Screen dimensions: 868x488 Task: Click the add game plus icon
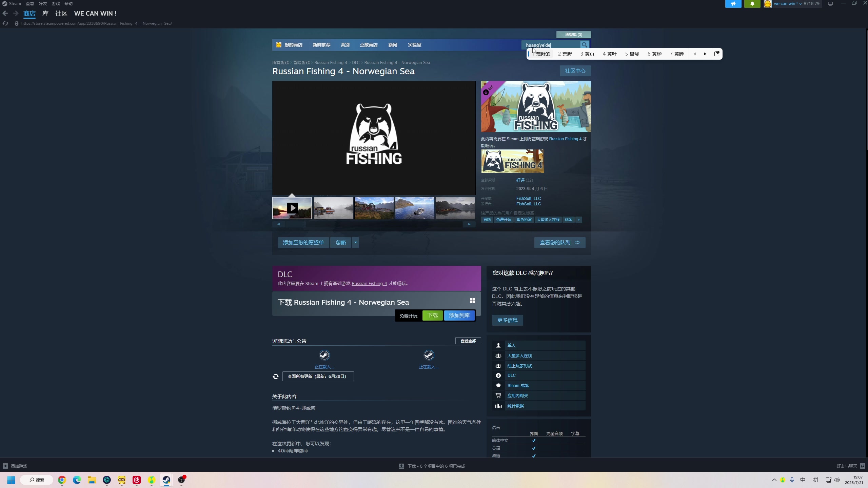click(x=5, y=466)
